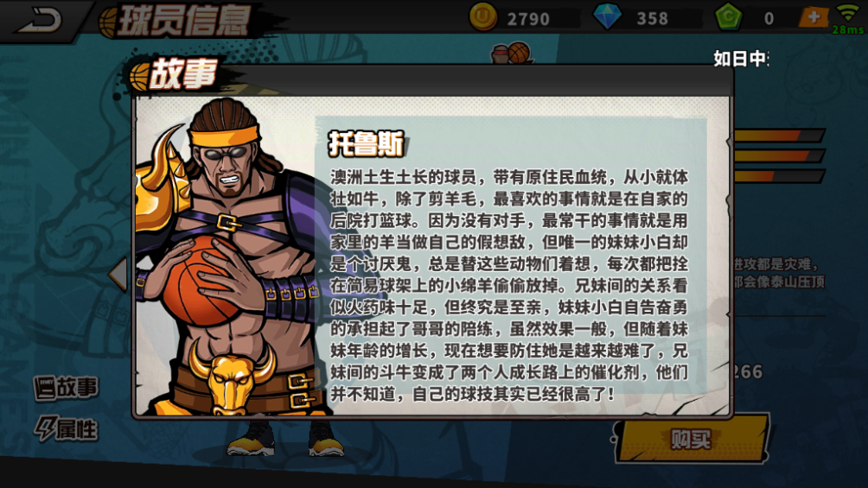Open the 故事 story tab

click(67, 388)
